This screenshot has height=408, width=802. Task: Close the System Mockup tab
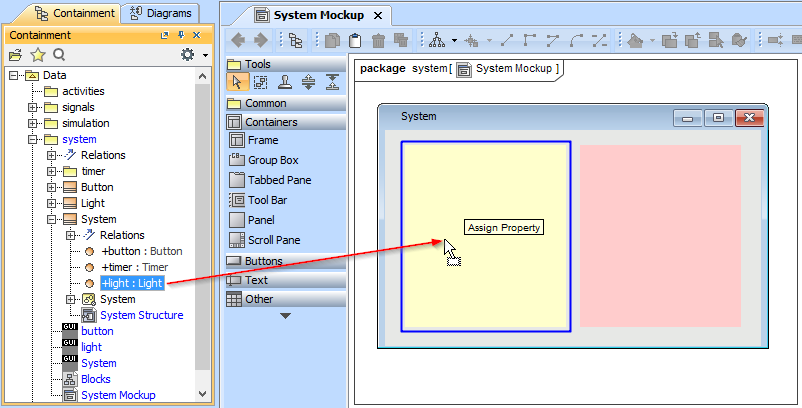[x=378, y=16]
